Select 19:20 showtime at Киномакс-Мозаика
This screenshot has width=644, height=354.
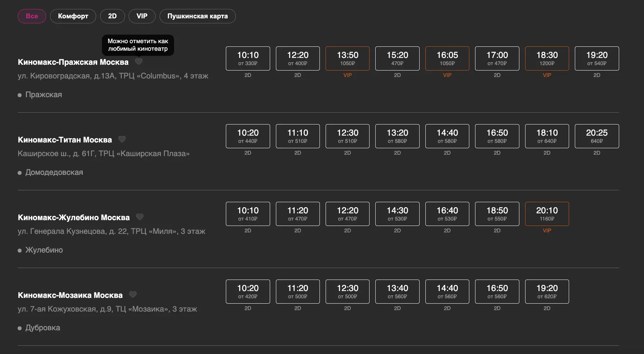pos(547,291)
